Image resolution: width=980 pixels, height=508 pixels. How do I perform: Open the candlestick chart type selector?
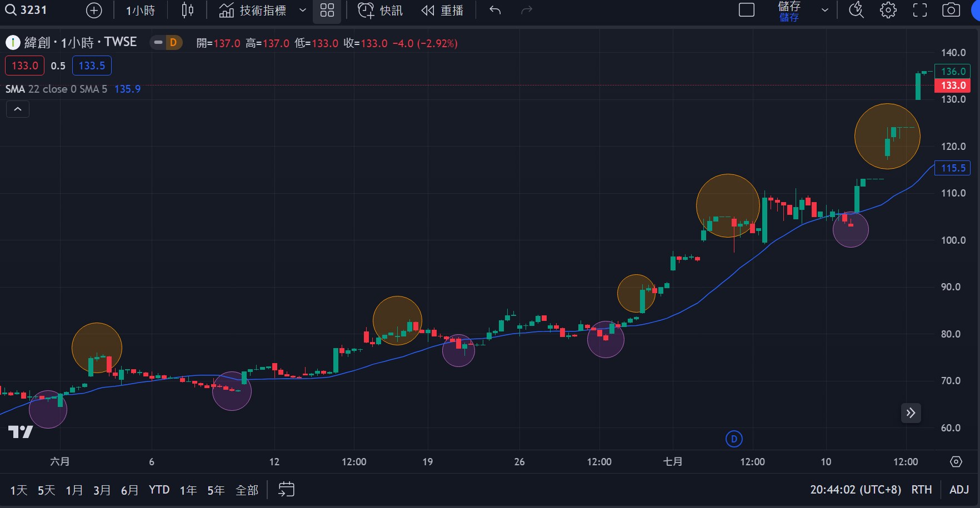188,11
